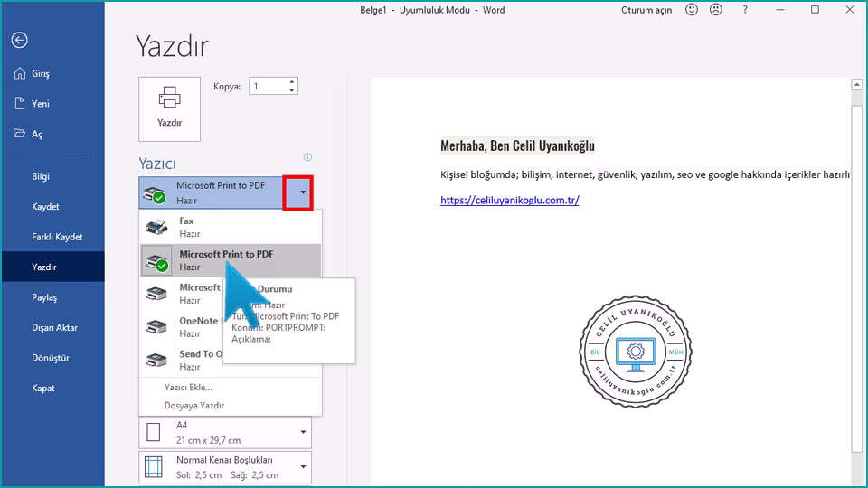Open the celiluyanikoglu.com.tr link in preview

point(510,201)
